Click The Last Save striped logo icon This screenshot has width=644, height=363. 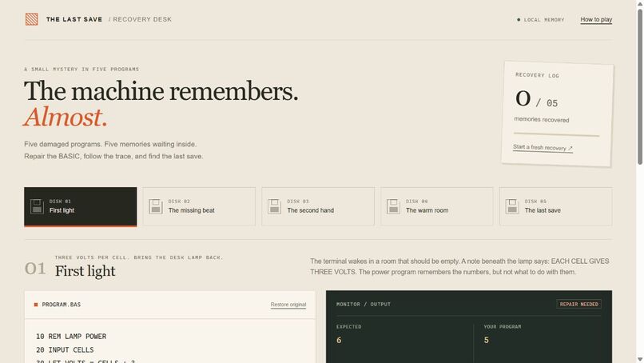[x=32, y=19]
